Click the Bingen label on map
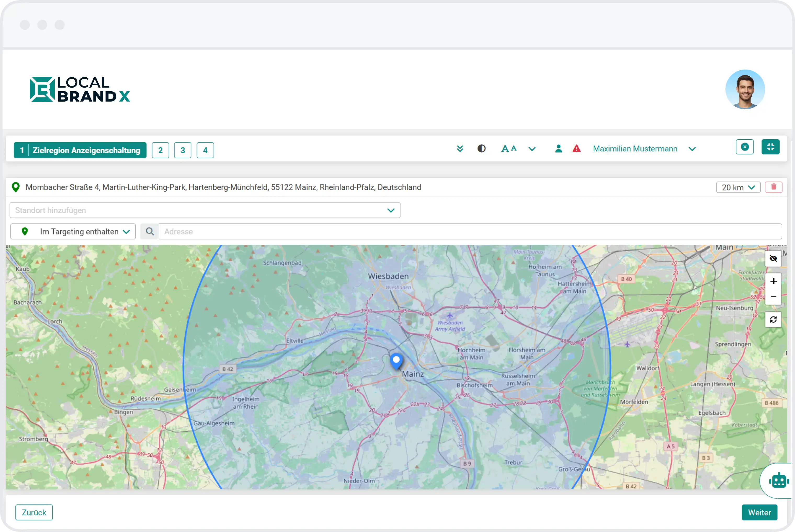 pyautogui.click(x=123, y=412)
